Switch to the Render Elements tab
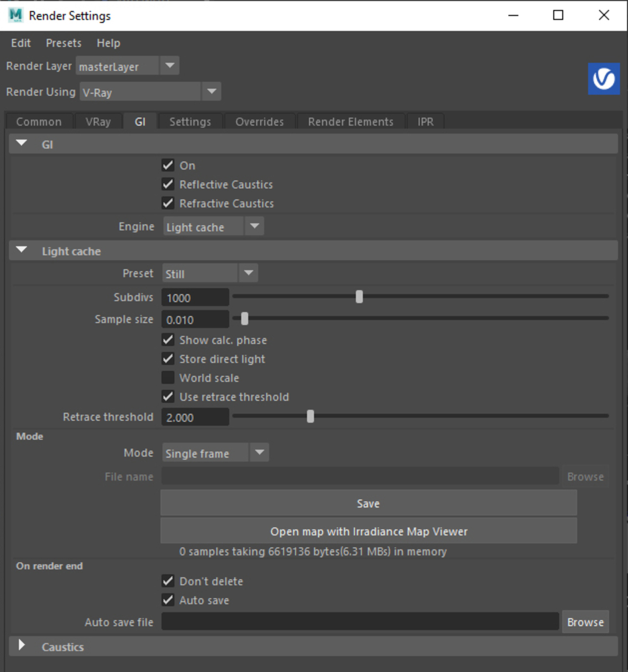Screen dimensions: 628x672 (x=351, y=122)
